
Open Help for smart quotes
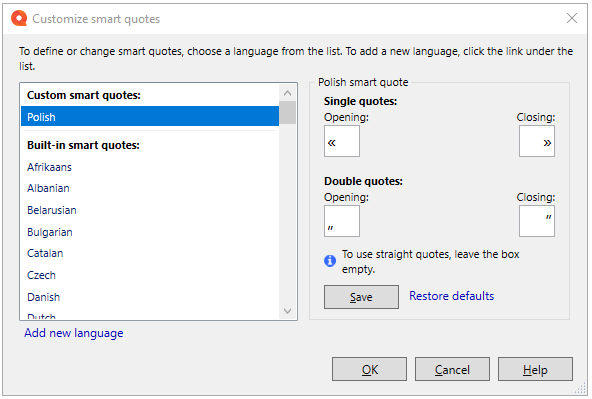point(535,369)
